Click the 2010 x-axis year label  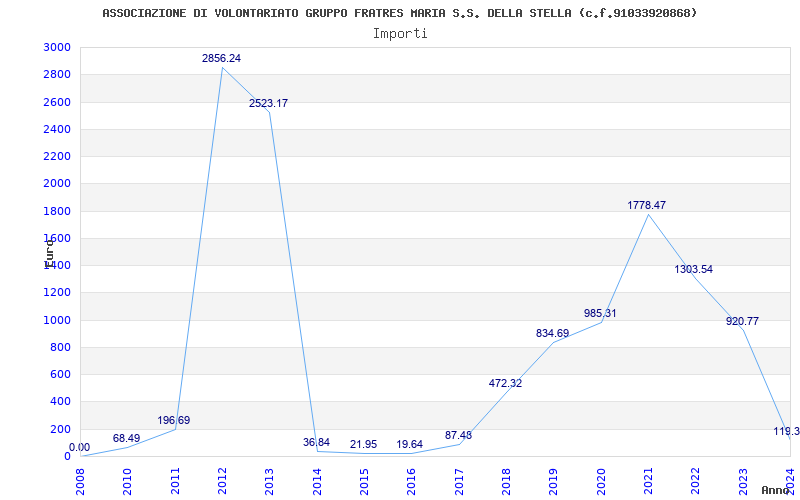click(127, 481)
